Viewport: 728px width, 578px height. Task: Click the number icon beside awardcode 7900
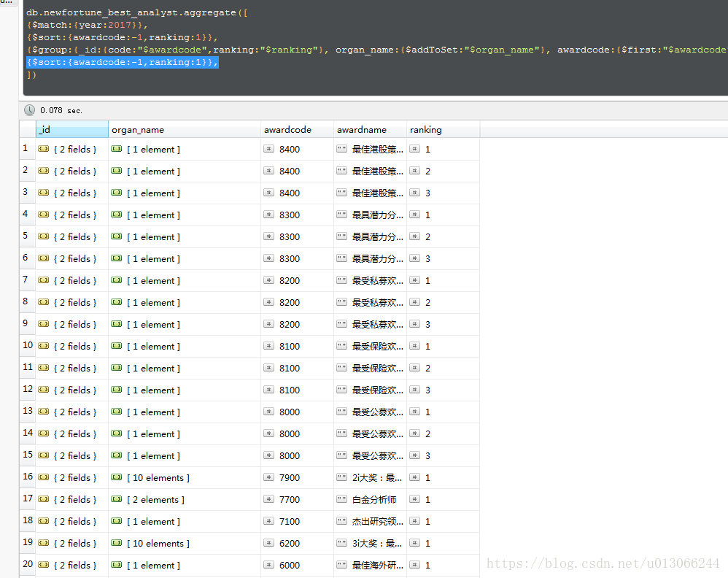(269, 477)
